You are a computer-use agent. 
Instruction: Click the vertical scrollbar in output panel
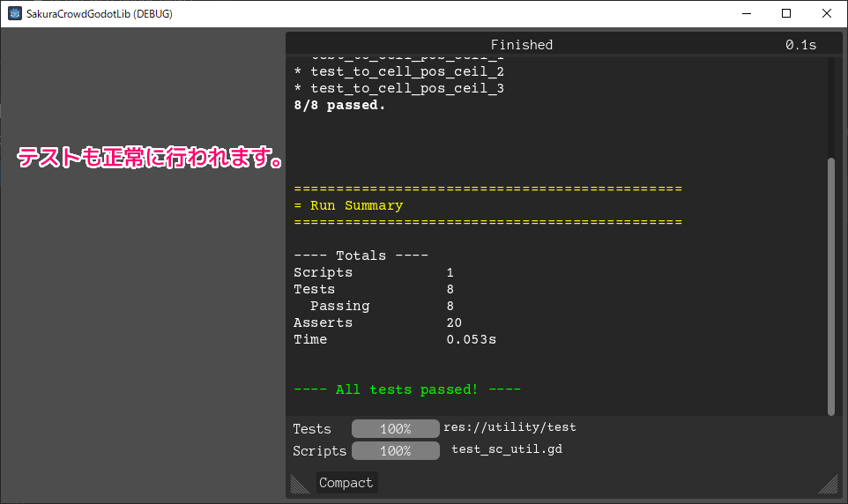click(x=830, y=286)
